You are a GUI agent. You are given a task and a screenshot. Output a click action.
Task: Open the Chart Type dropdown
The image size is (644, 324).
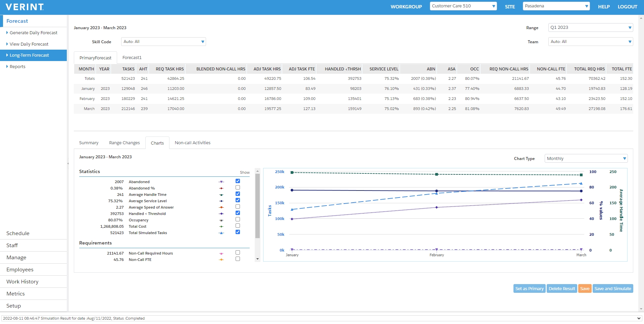[x=586, y=159]
